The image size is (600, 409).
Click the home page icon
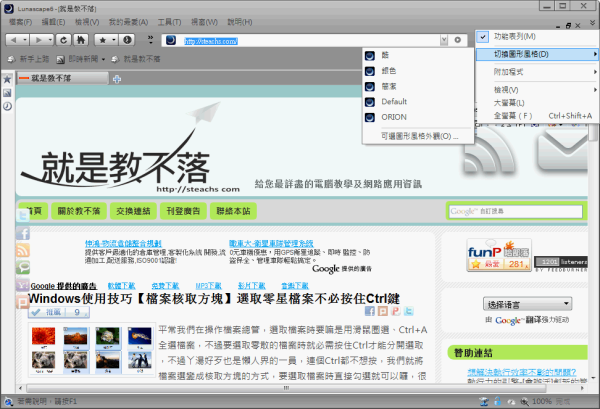tap(79, 40)
